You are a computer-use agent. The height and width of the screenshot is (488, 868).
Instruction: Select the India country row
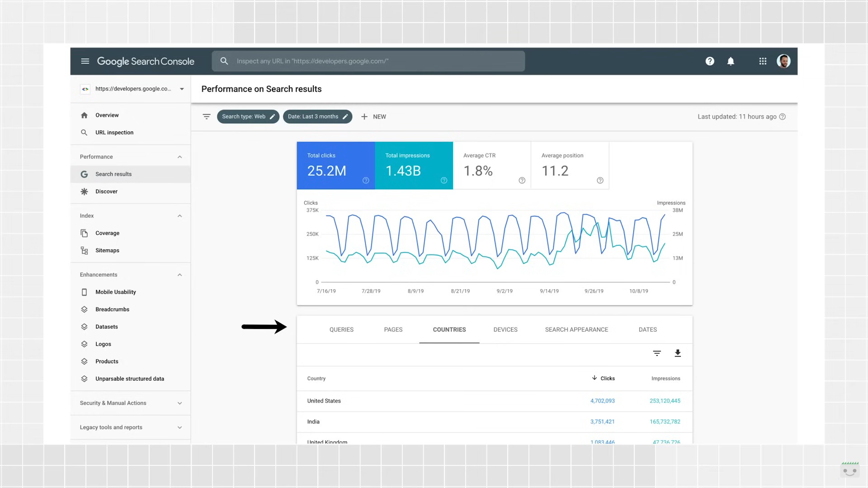[x=495, y=422]
